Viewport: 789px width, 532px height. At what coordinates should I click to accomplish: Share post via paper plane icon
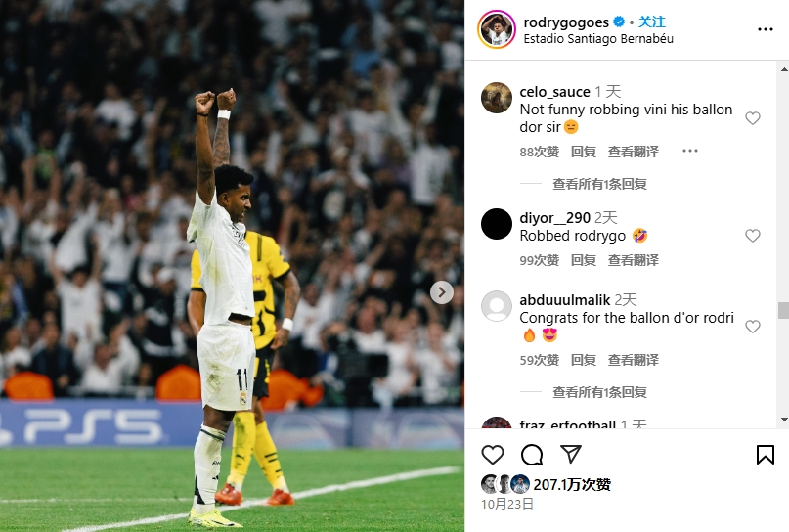[x=571, y=454]
